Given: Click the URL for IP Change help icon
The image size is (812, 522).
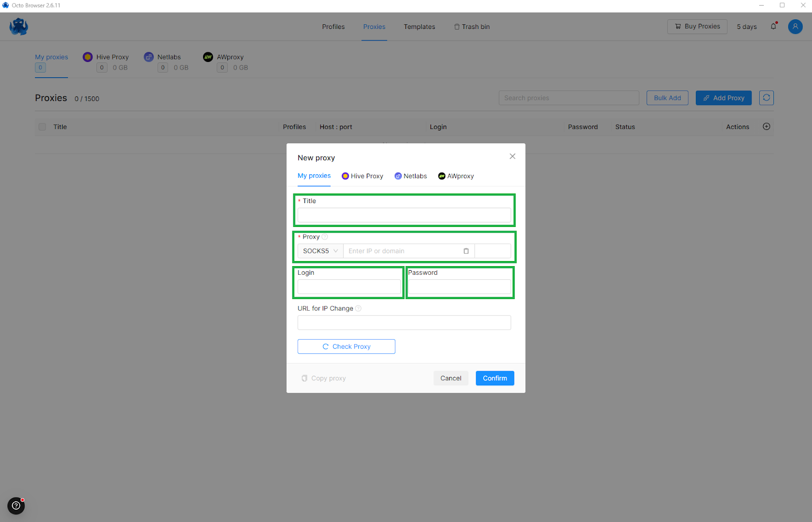Looking at the screenshot, I should pos(358,308).
